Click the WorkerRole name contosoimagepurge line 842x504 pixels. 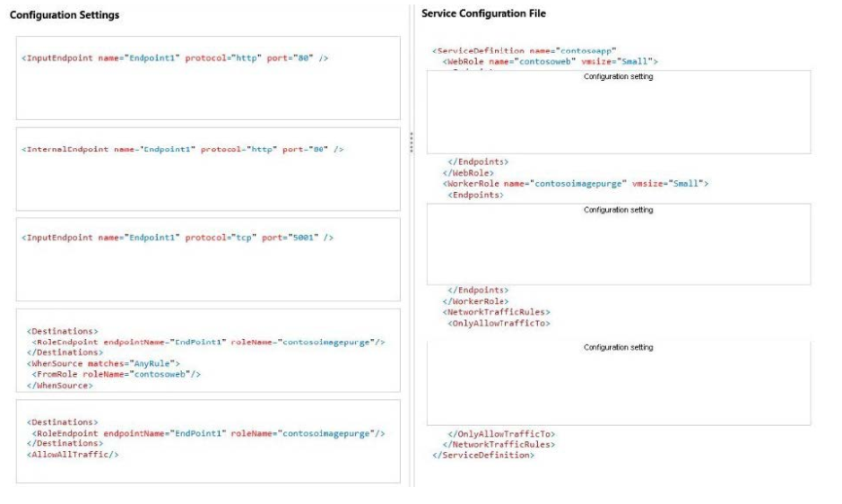click(575, 184)
